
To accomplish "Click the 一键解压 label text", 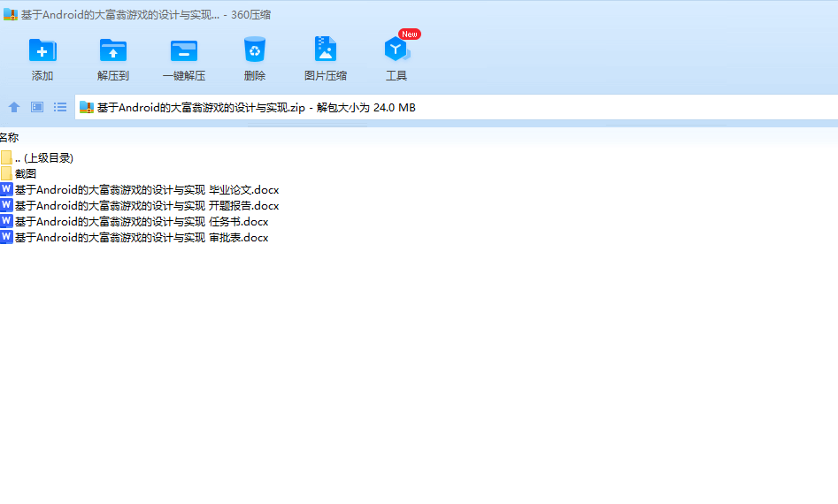I will tap(184, 76).
